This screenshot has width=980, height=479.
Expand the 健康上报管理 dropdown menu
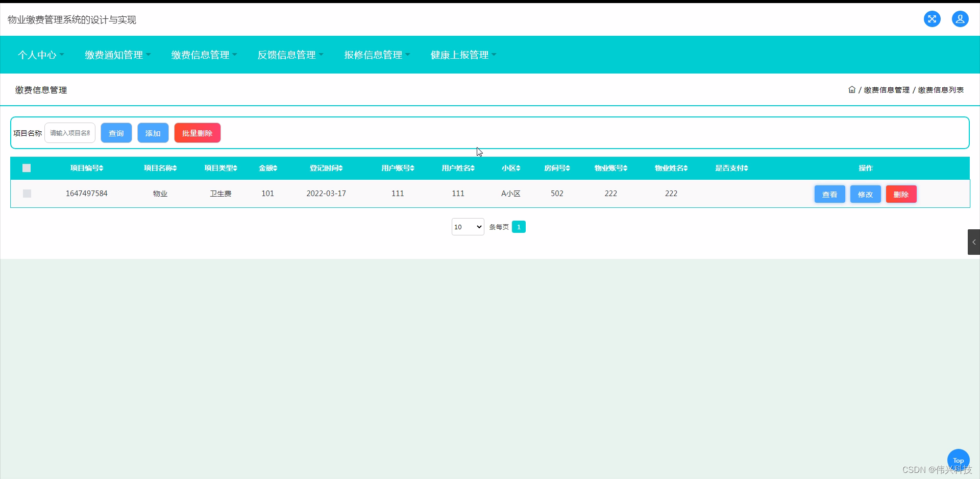(462, 55)
